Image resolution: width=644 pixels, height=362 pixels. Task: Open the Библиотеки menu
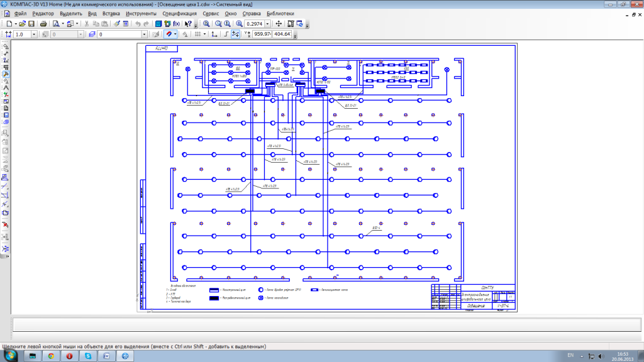point(280,13)
